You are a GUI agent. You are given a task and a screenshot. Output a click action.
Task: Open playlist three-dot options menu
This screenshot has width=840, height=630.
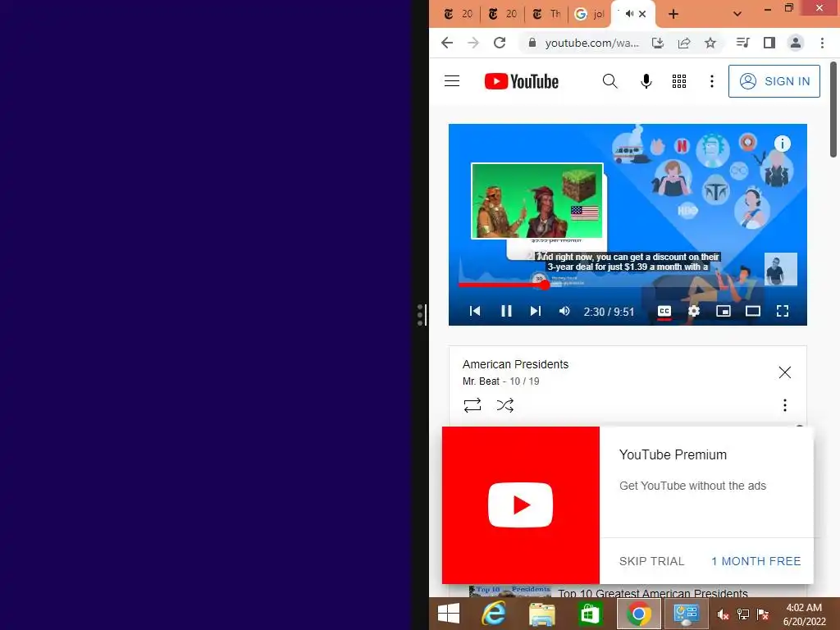point(785,405)
